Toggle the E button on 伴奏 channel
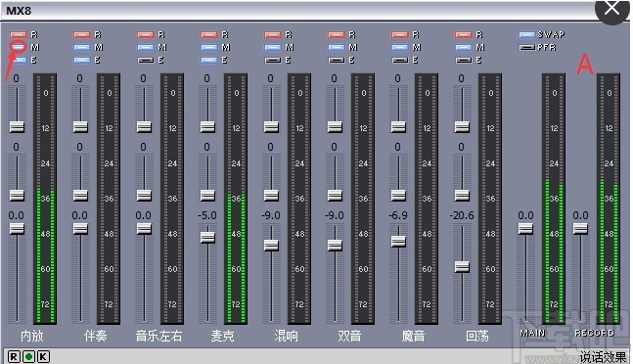The image size is (633, 364). [82, 60]
